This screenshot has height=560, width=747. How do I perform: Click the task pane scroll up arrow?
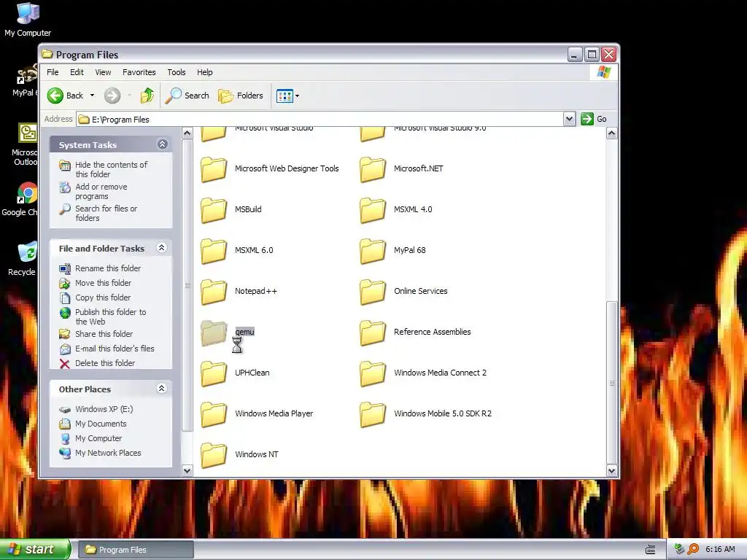pyautogui.click(x=187, y=133)
